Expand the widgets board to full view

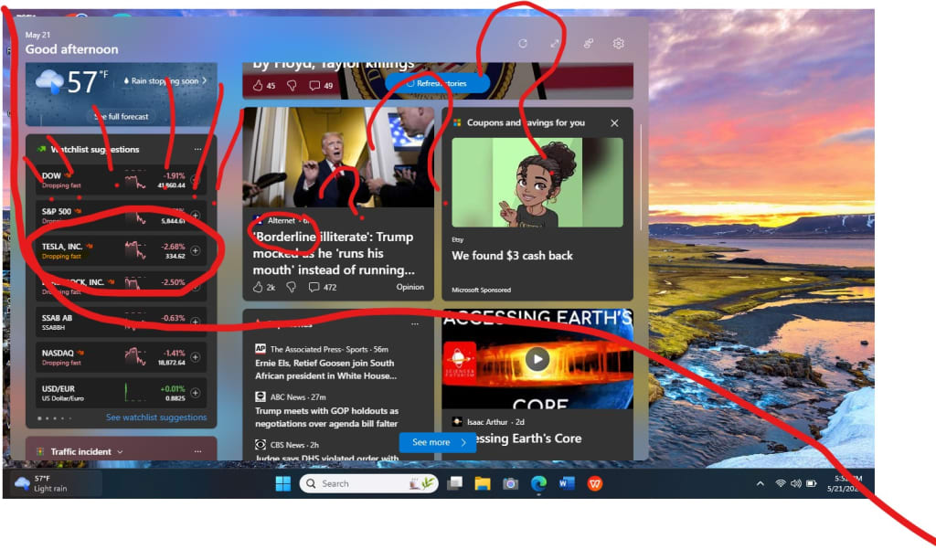click(555, 44)
